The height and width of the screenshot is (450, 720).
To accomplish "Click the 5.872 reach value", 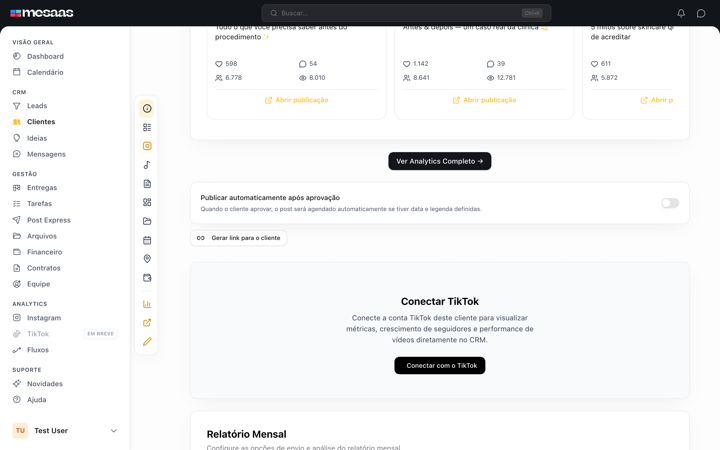I will pos(609,78).
